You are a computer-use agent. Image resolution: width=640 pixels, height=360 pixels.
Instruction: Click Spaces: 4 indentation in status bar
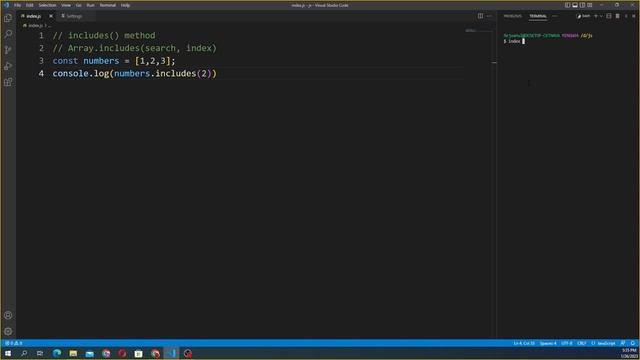548,343
